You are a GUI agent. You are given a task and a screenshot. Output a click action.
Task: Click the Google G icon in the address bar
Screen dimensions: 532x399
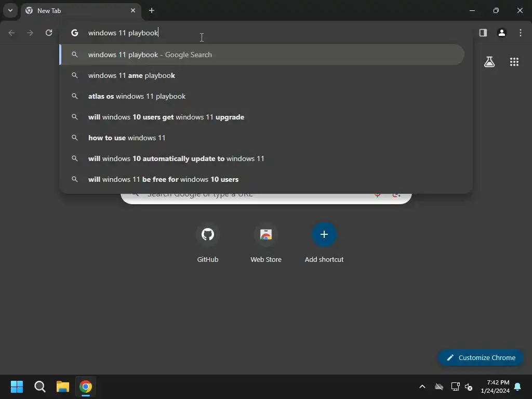click(75, 33)
